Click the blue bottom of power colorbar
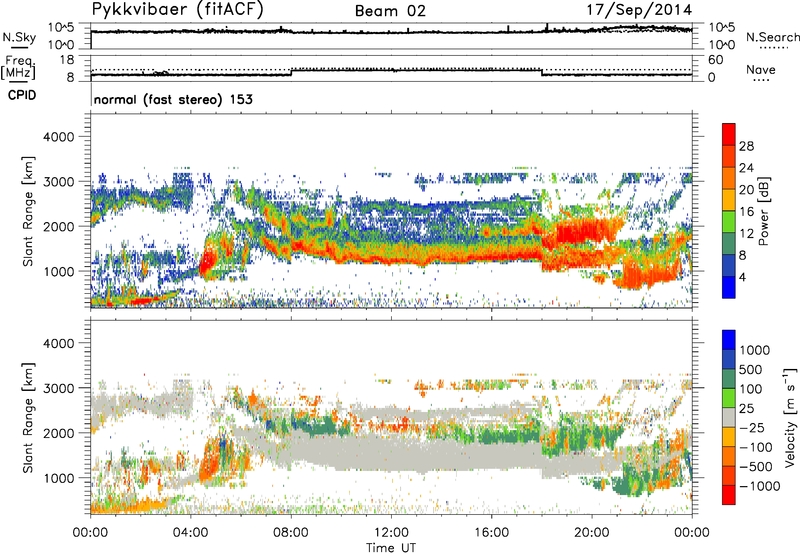Screen dimensions: 800x554 [729, 287]
